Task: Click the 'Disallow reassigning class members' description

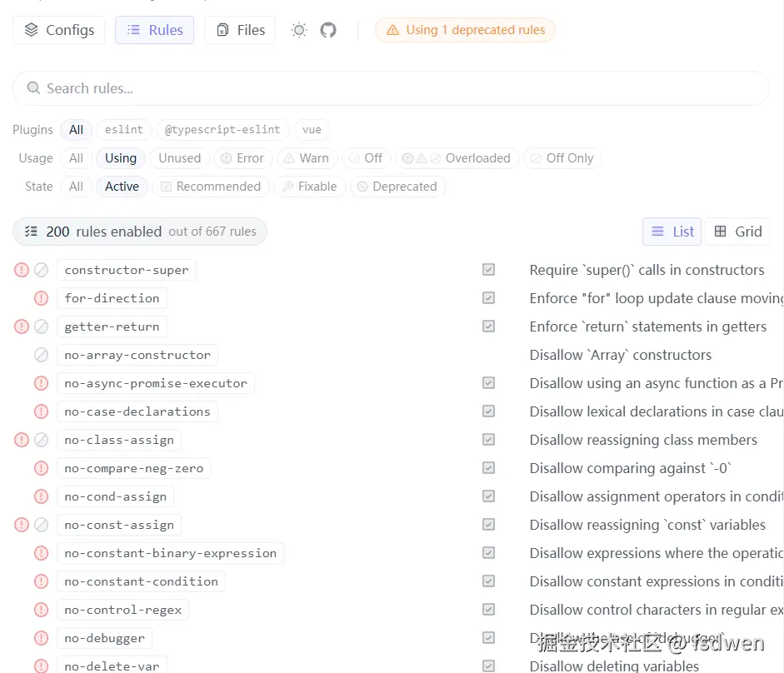Action: tap(643, 440)
